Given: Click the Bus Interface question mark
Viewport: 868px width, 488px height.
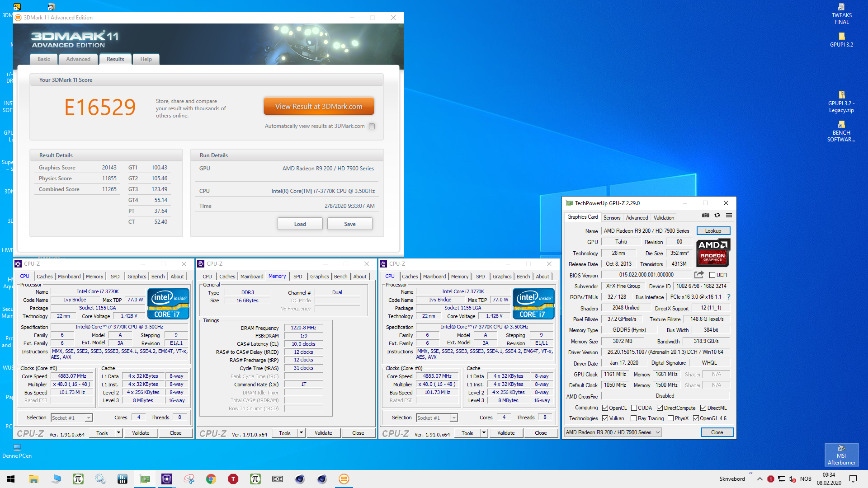Looking at the screenshot, I should (729, 297).
